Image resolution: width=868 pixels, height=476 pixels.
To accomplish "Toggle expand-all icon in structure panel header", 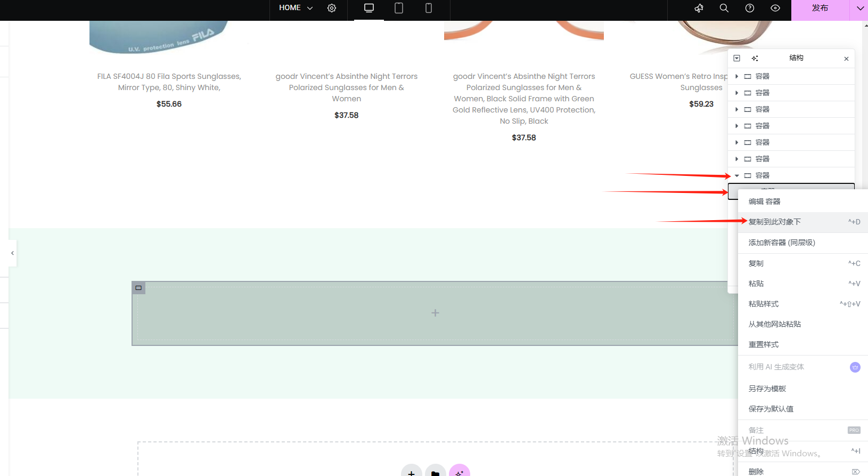I will click(x=737, y=58).
